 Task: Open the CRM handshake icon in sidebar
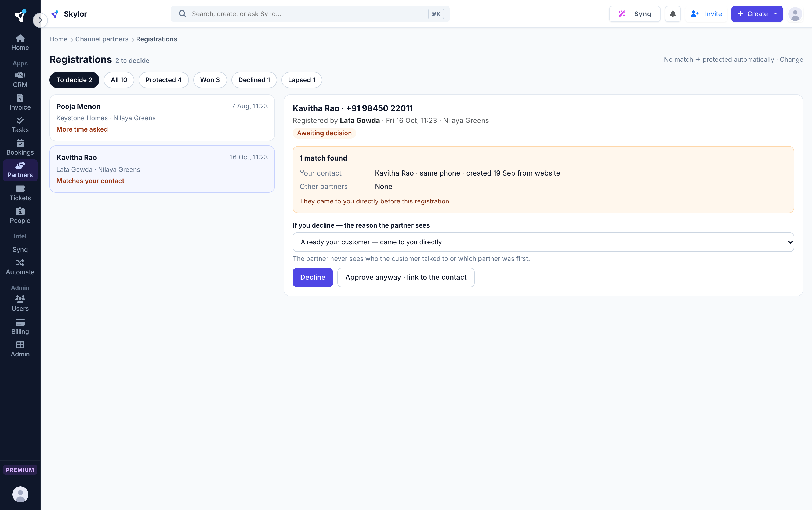tap(20, 75)
